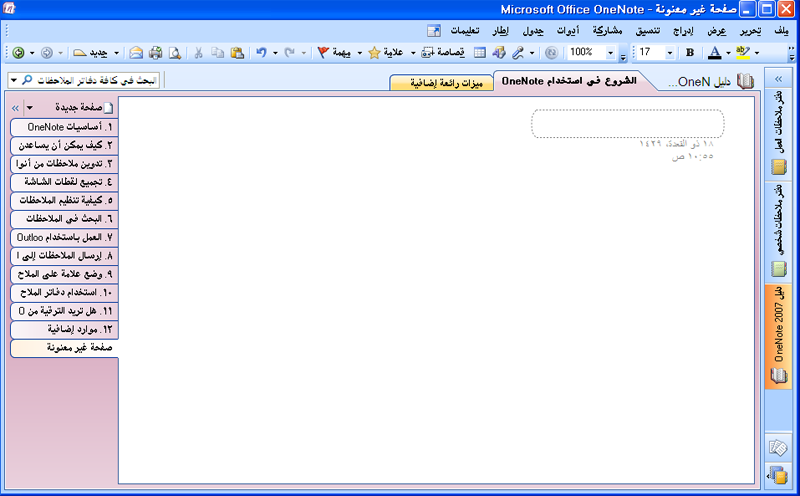
Task: Open the أدوات Tools menu
Action: click(x=568, y=31)
